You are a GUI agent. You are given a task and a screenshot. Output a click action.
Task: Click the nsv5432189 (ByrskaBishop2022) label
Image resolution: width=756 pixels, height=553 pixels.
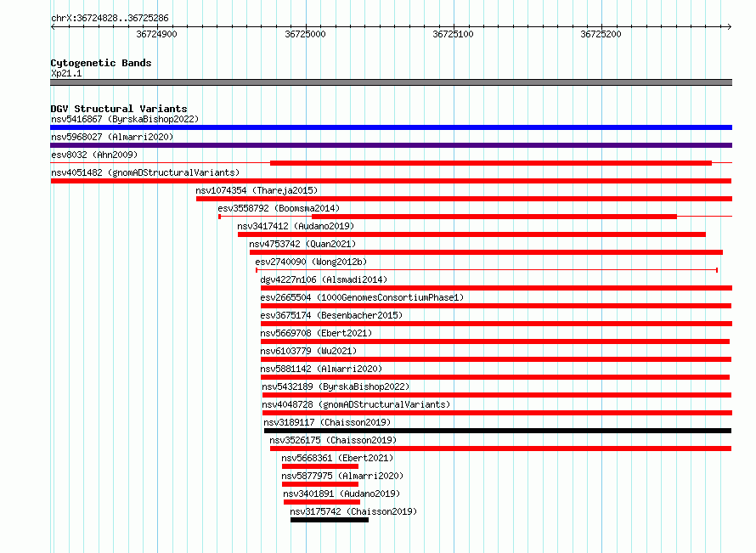pos(336,387)
